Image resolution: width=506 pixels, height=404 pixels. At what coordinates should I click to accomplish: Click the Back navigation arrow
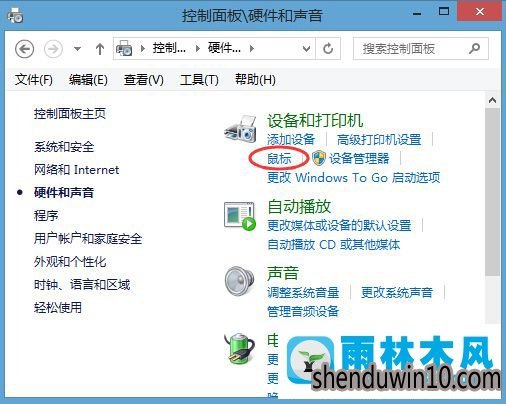tap(24, 49)
